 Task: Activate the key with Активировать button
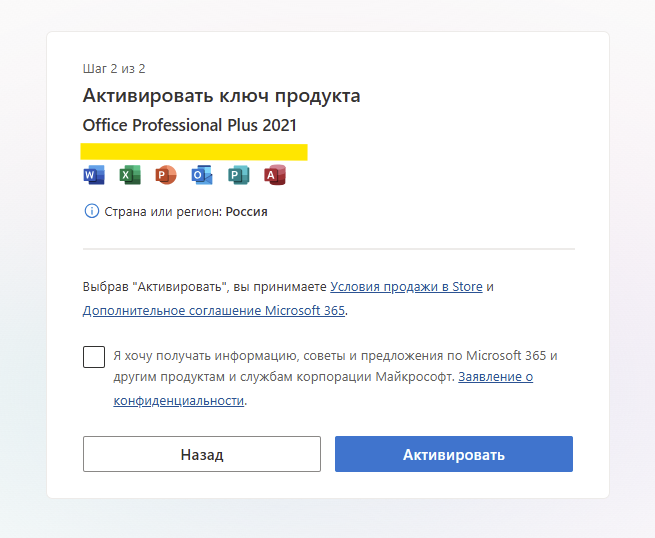[454, 454]
